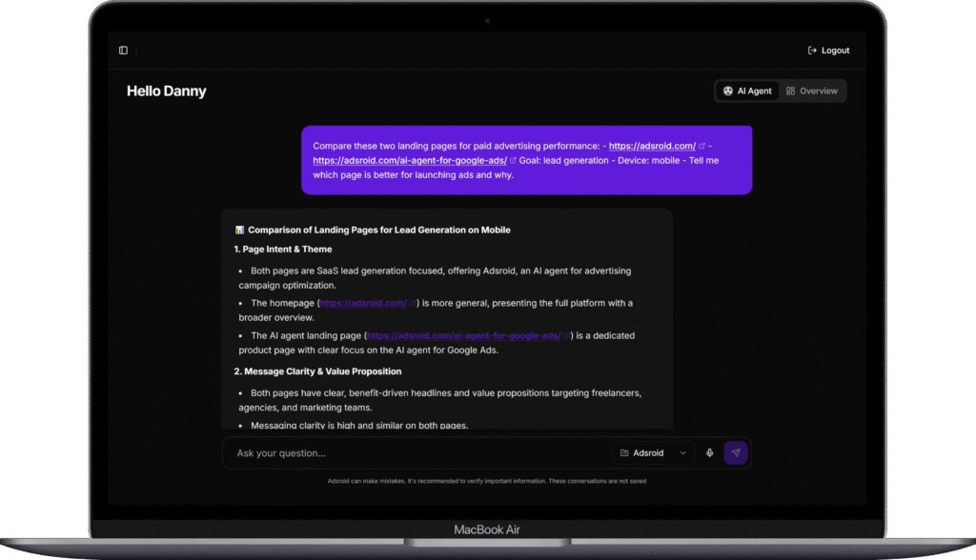This screenshot has width=976, height=560.
Task: Click the folder icon beside Adsroid
Action: [624, 453]
